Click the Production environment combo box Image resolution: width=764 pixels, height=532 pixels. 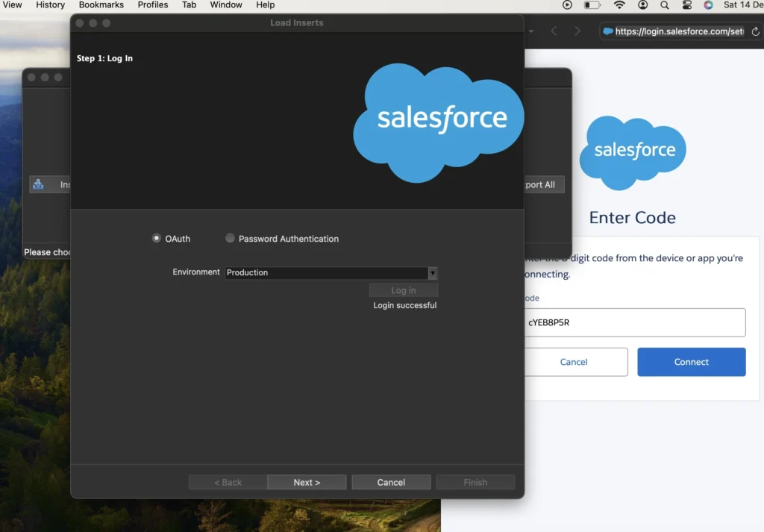(331, 273)
